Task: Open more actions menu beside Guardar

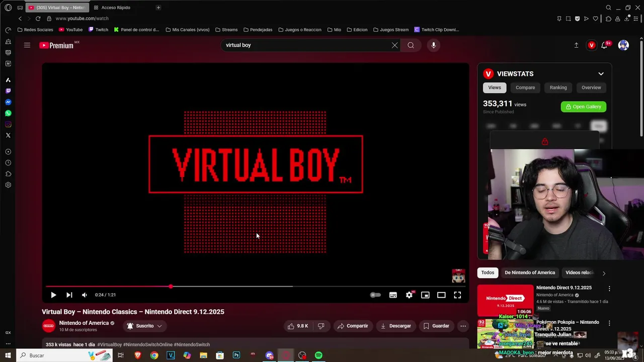Action: pyautogui.click(x=463, y=326)
